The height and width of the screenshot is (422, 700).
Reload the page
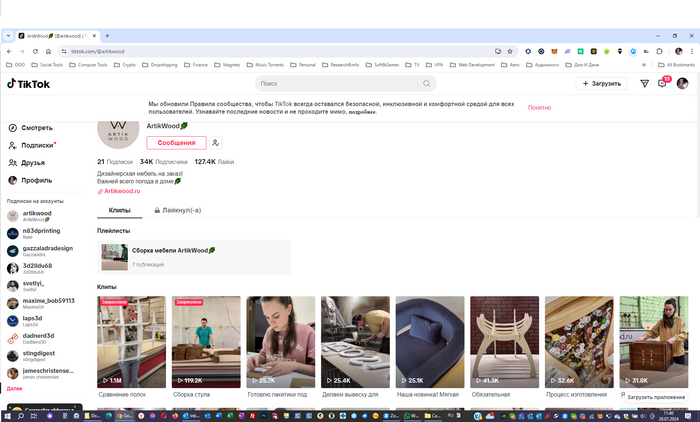point(35,51)
